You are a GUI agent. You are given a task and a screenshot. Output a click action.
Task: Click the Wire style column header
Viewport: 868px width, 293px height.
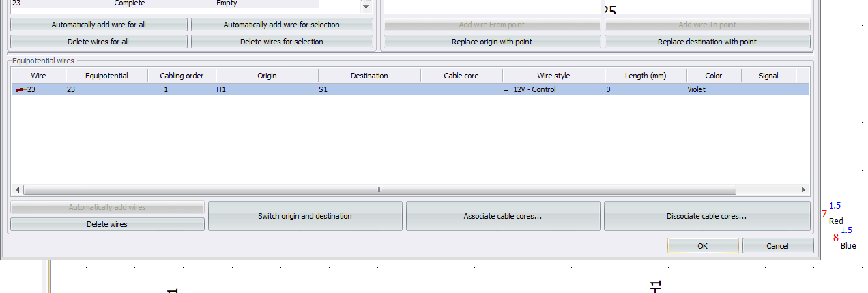[x=553, y=76]
